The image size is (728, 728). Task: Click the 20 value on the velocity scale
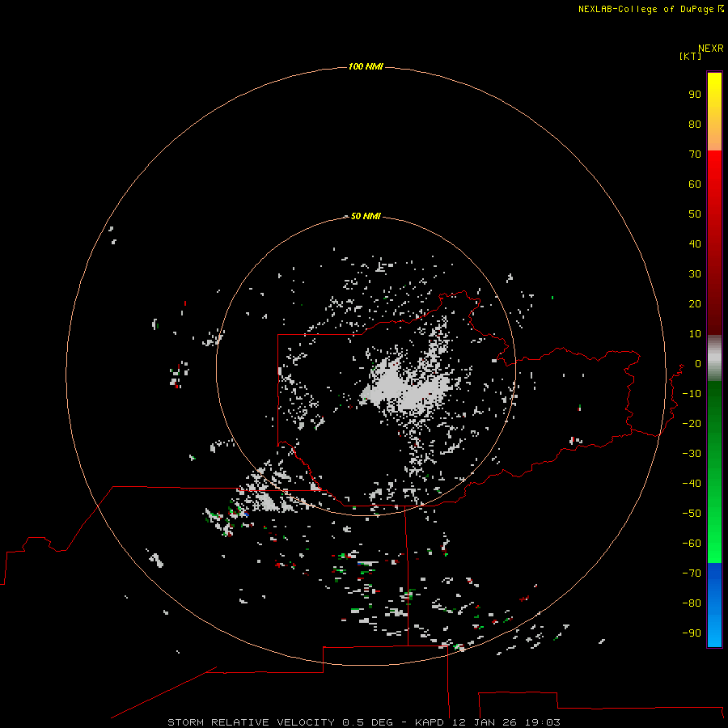[695, 304]
